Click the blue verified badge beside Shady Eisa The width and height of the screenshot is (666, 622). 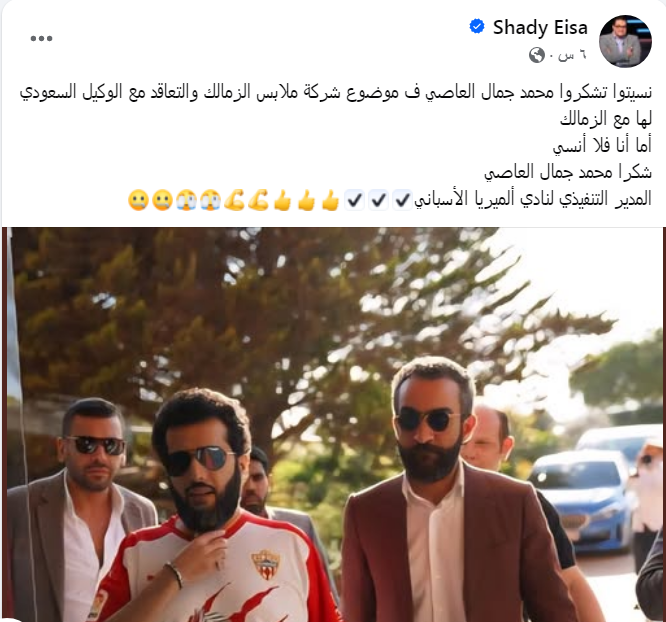[477, 27]
